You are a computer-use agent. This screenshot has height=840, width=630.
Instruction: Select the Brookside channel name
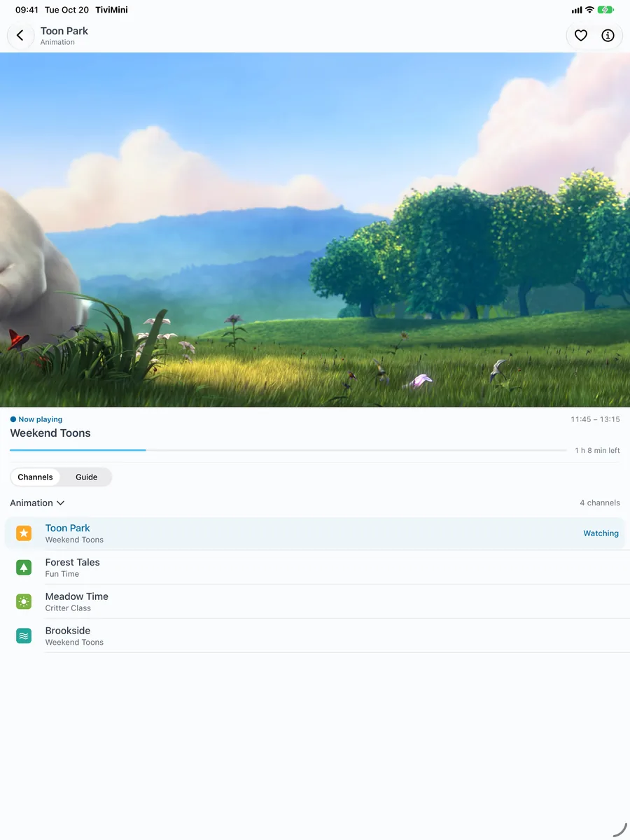click(x=68, y=631)
